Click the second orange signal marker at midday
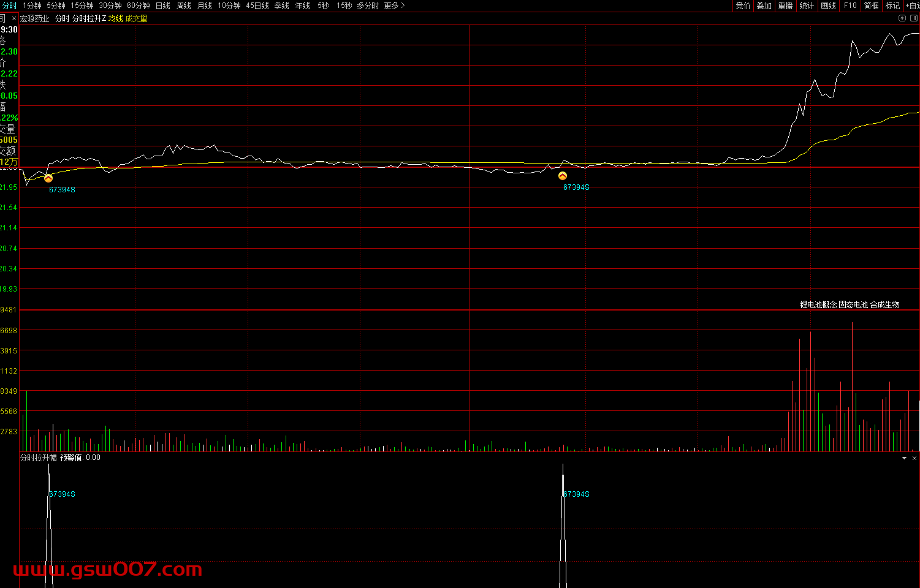The width and height of the screenshot is (920, 588). [563, 176]
